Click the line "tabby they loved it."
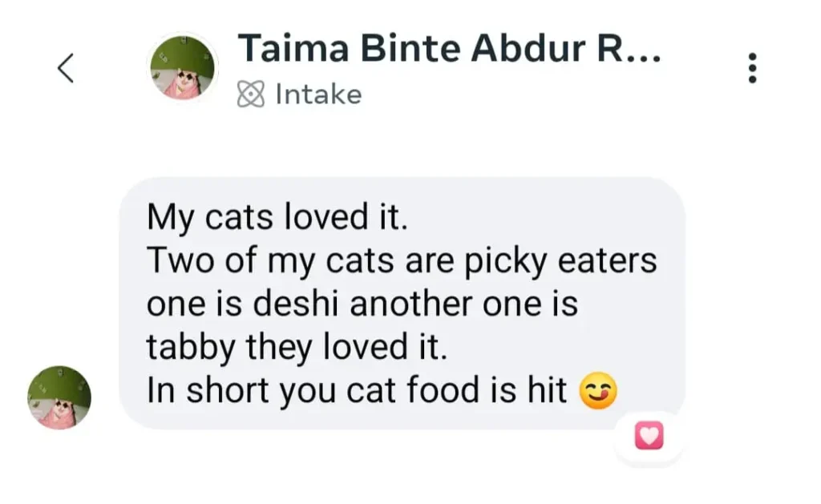 tap(294, 348)
